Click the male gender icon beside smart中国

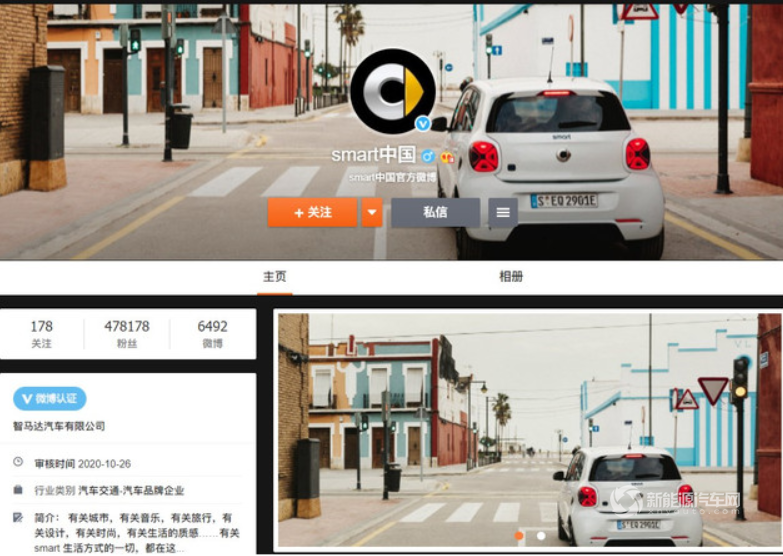[x=427, y=156]
